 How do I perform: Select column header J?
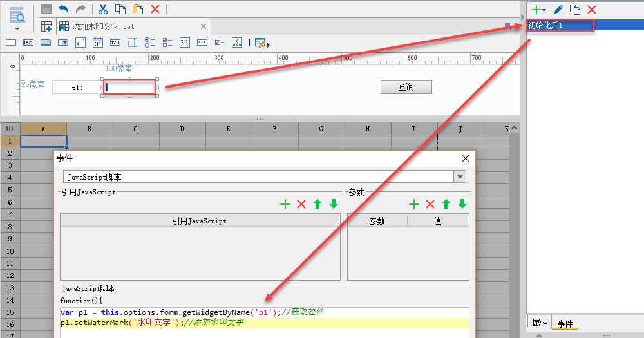tap(460, 129)
